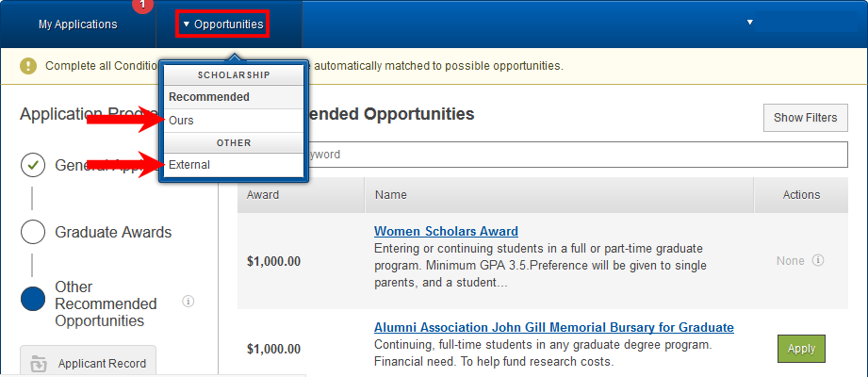
Task: Click the info icon next to None
Action: click(818, 260)
